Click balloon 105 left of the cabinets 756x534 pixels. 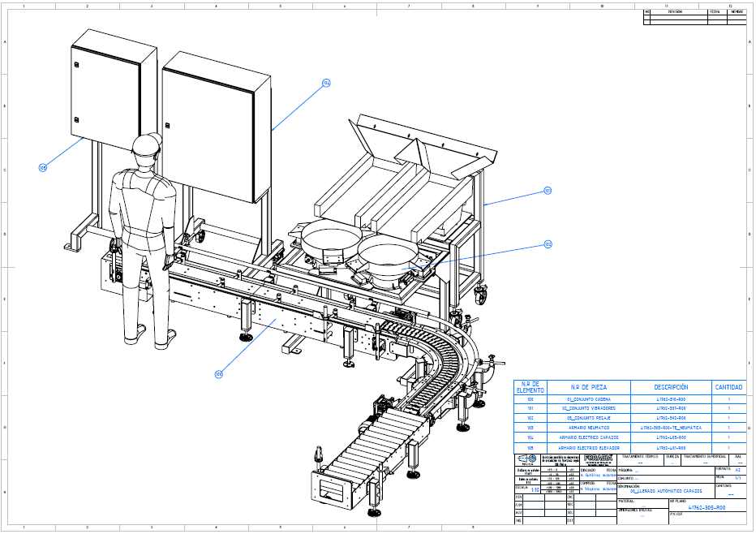point(42,168)
